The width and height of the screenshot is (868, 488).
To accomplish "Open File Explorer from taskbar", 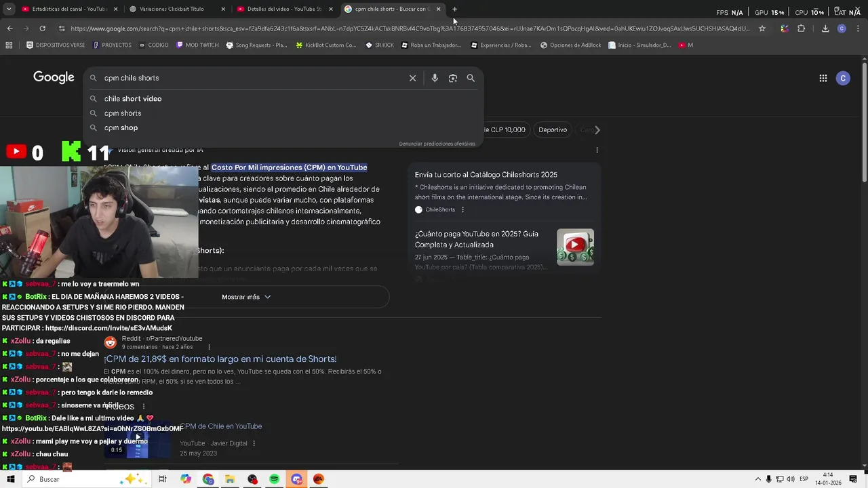I will [230, 479].
